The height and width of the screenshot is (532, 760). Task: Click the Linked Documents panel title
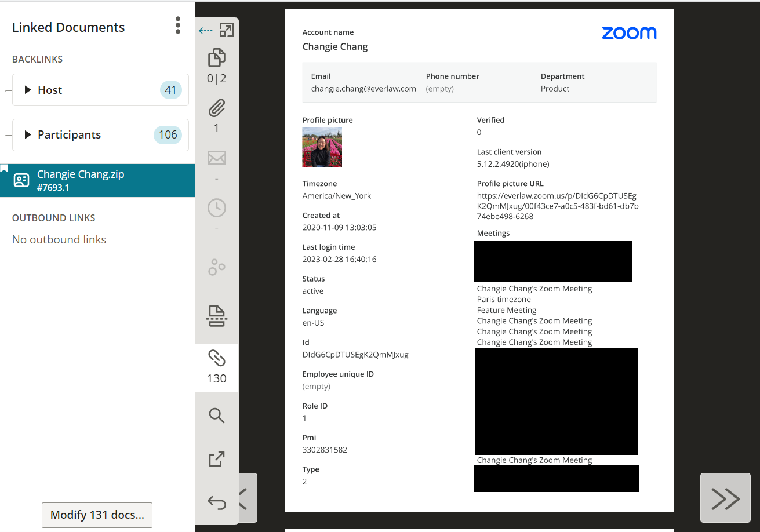click(68, 27)
